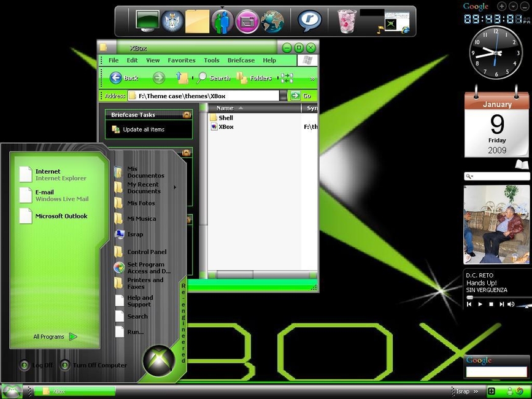Open the yellow folder dock icon
The width and height of the screenshot is (532, 399).
point(197,21)
